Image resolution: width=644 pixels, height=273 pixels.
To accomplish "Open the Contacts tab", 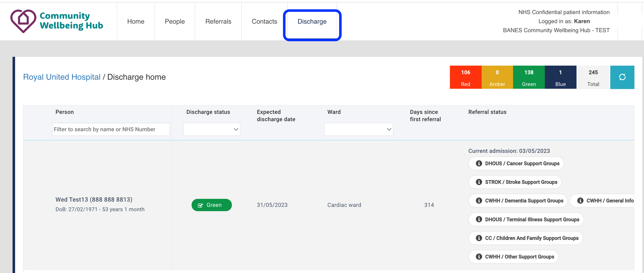I will coord(264,22).
